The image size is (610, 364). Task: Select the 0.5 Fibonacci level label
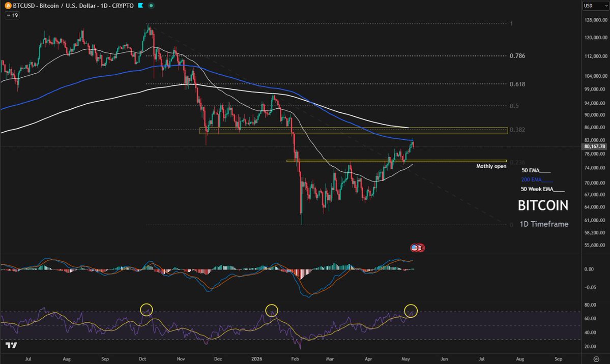(514, 106)
